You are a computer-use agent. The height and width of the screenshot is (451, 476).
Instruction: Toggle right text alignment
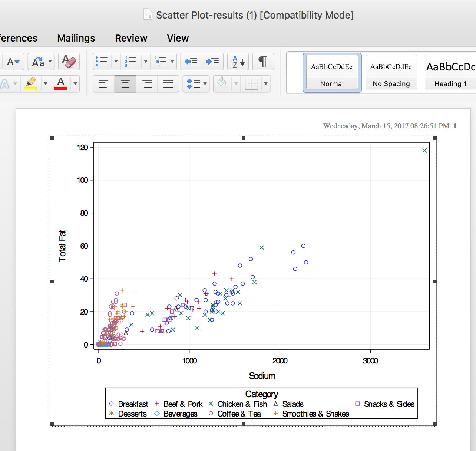click(x=147, y=84)
